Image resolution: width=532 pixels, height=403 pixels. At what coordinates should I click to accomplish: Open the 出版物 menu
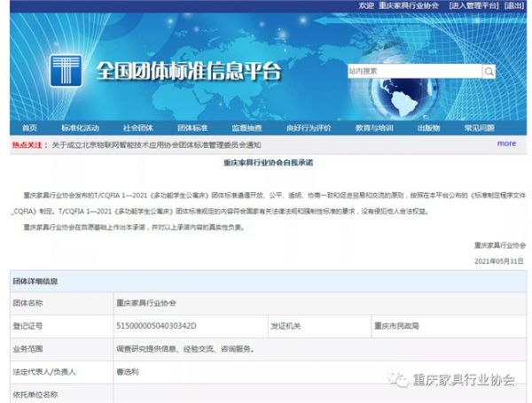click(x=429, y=128)
